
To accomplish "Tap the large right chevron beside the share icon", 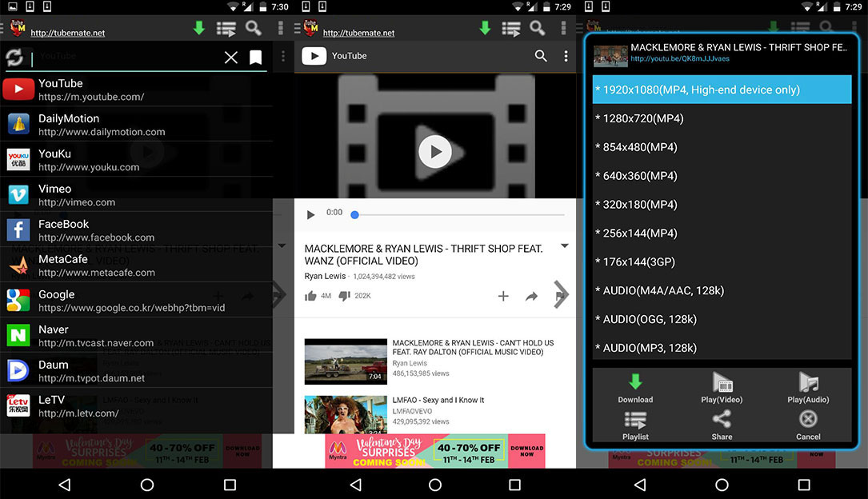I will (561, 293).
